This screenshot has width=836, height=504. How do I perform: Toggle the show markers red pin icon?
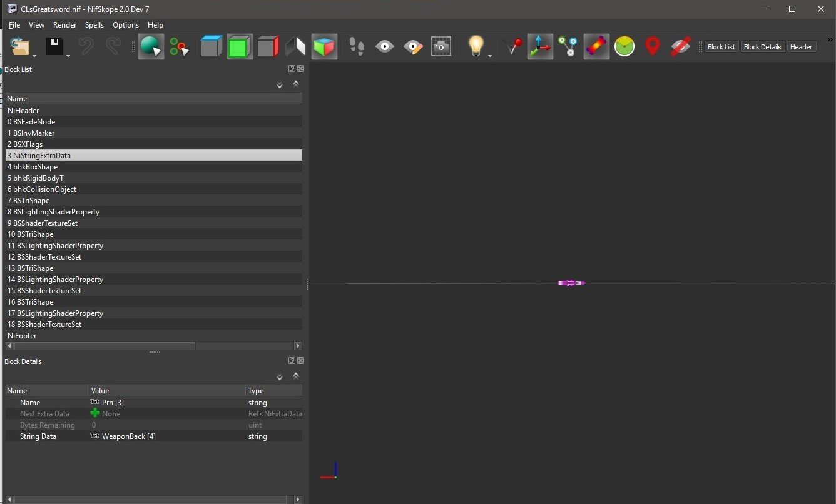click(652, 47)
